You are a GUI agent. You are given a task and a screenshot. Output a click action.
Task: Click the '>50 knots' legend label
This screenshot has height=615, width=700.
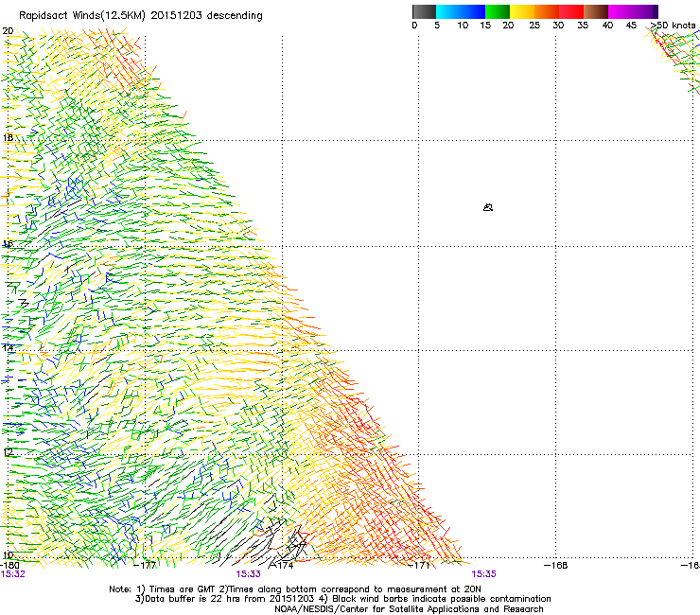(x=673, y=26)
